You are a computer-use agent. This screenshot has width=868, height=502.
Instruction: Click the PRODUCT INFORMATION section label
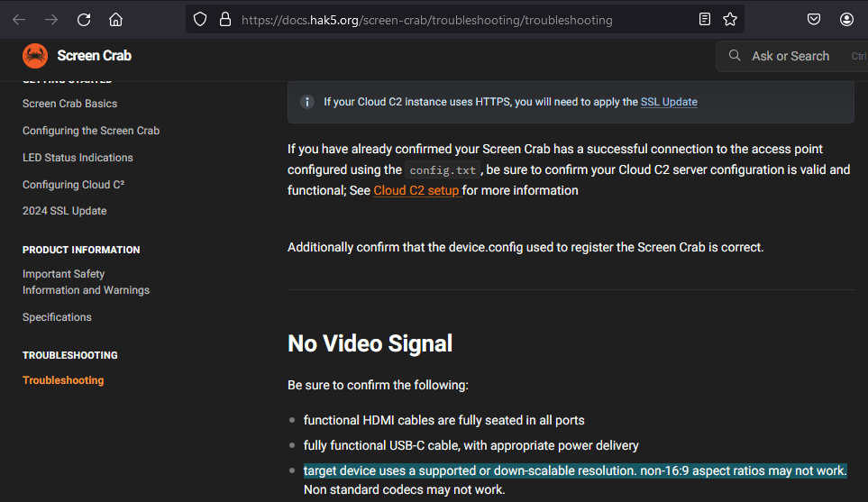(x=81, y=250)
